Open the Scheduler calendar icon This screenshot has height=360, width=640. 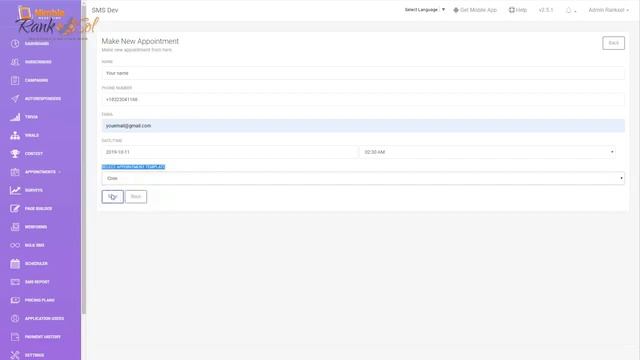coord(15,264)
